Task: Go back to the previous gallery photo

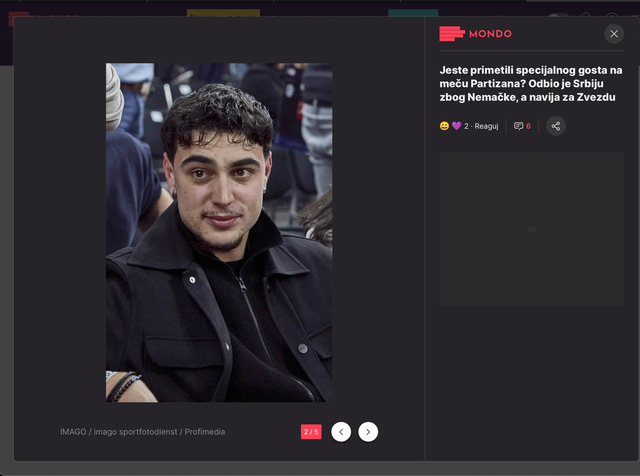Action: coord(341,432)
